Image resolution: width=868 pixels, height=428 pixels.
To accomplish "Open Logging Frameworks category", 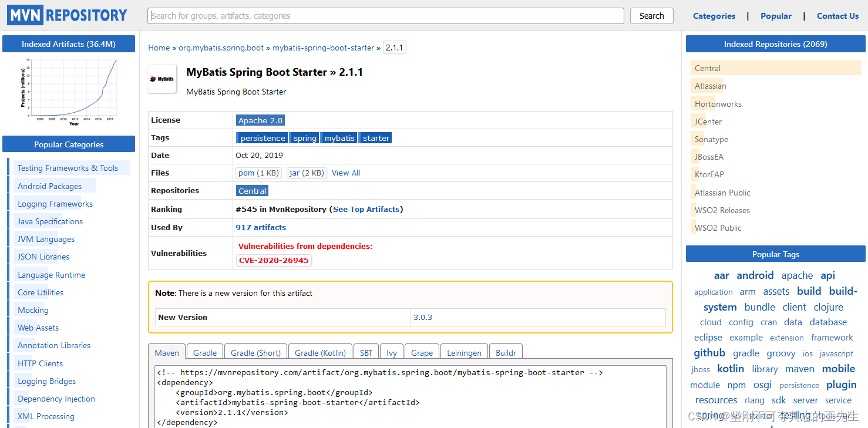I will click(55, 204).
